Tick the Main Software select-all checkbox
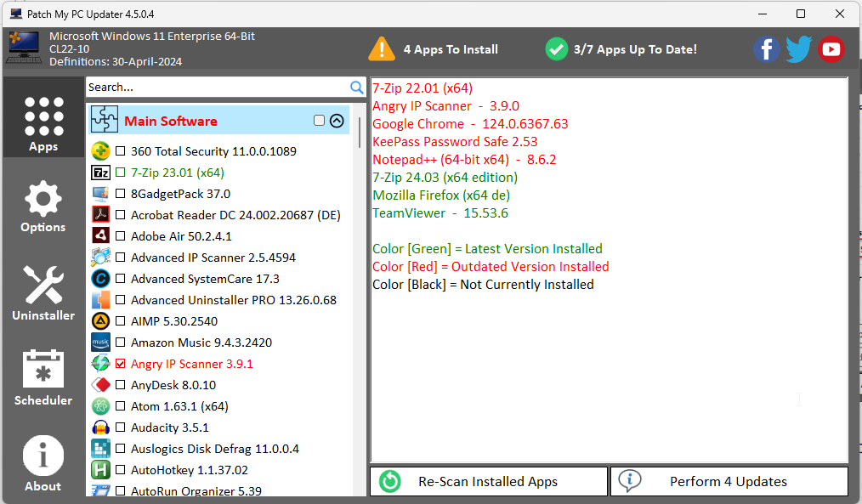 (319, 121)
